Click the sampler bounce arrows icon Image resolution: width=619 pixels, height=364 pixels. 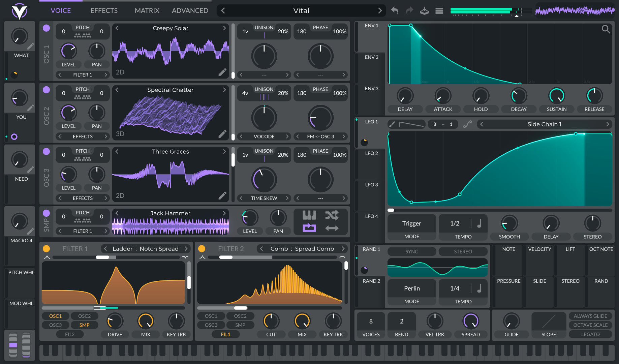[332, 228]
